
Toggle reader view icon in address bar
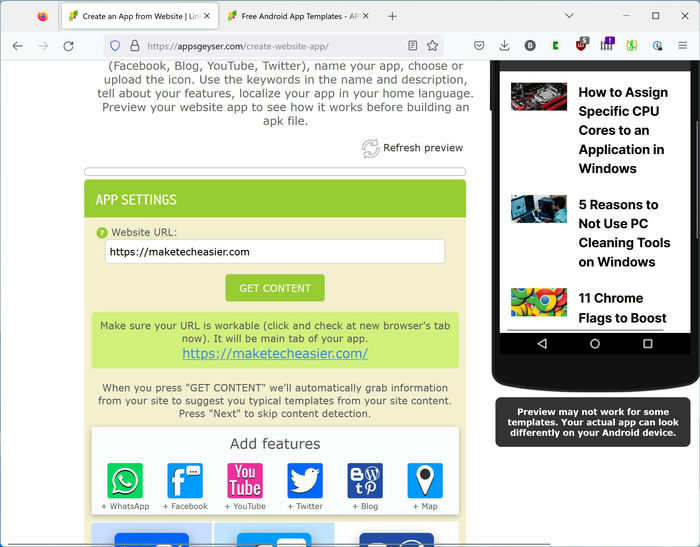[412, 46]
